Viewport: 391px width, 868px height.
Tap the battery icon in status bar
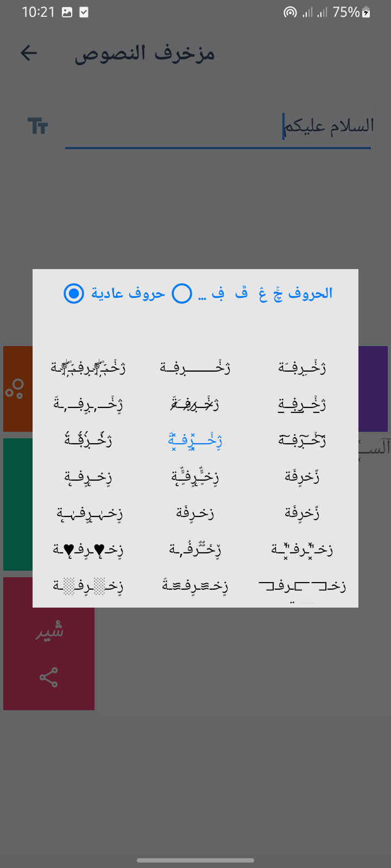coord(367,12)
